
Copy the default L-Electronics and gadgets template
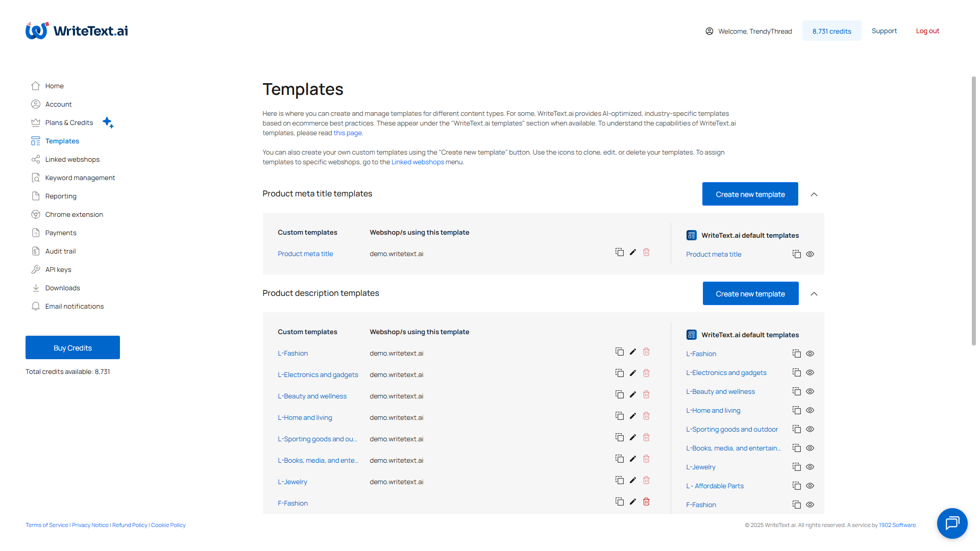[796, 372]
